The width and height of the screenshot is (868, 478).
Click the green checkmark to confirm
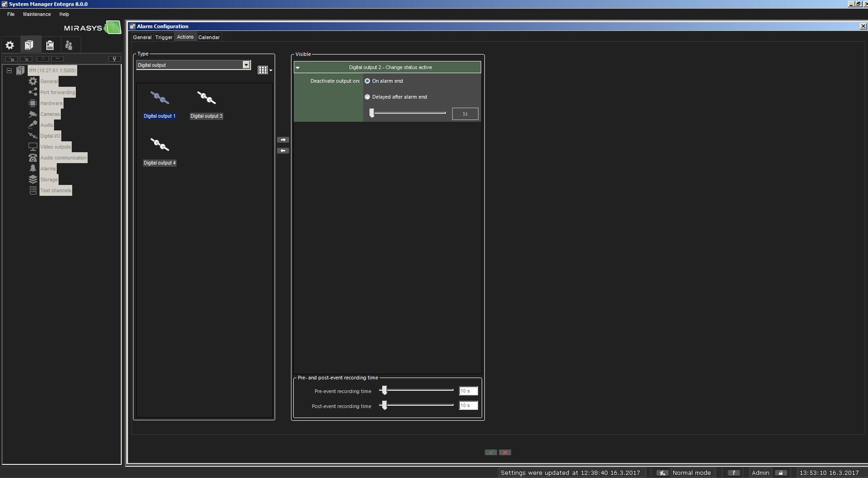coord(491,453)
